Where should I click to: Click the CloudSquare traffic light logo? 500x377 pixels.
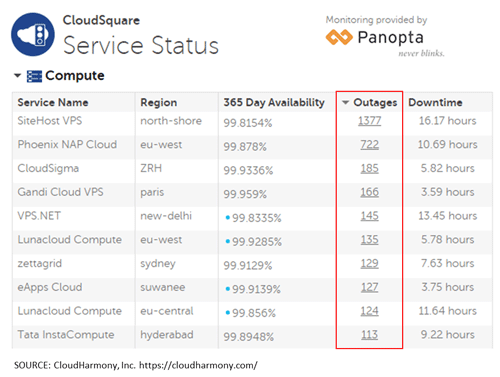(x=33, y=34)
